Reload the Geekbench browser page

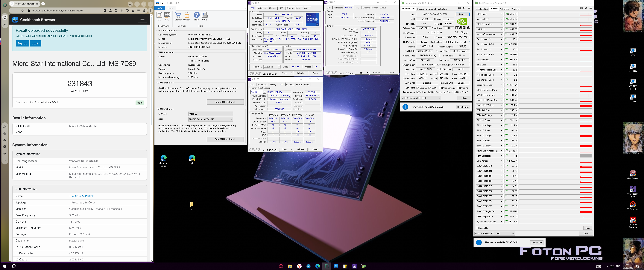(22, 10)
